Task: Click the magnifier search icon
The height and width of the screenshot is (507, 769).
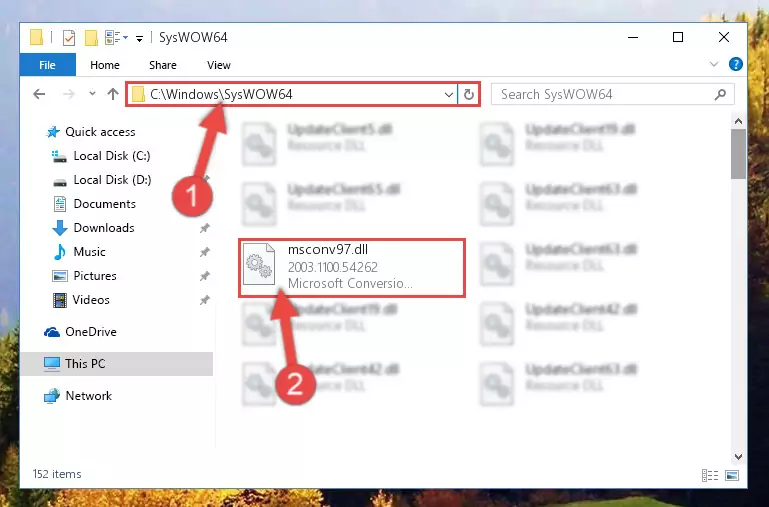Action: 720,94
